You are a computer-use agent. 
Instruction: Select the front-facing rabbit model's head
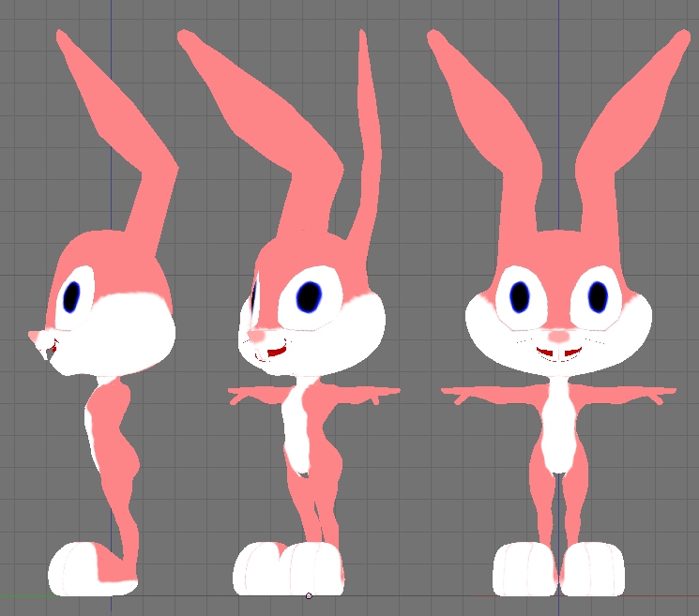pyautogui.click(x=558, y=304)
